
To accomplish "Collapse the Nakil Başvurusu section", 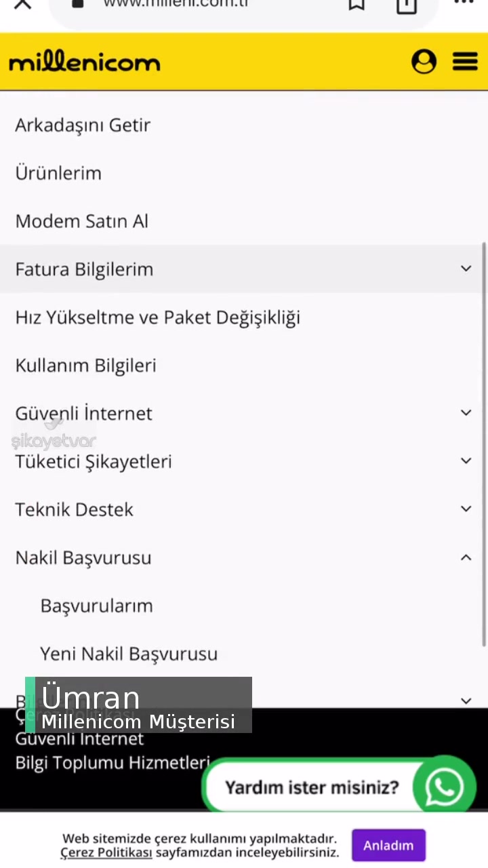I will tap(466, 557).
